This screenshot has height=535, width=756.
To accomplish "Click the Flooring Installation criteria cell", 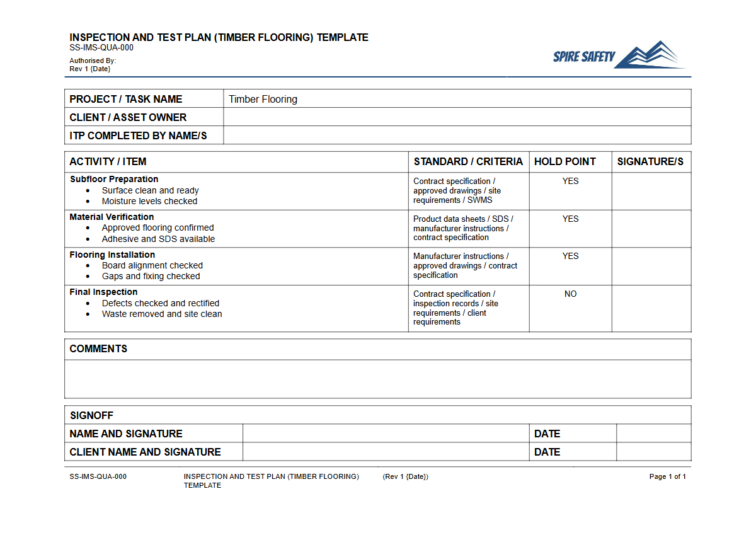I will pyautogui.click(x=469, y=266).
